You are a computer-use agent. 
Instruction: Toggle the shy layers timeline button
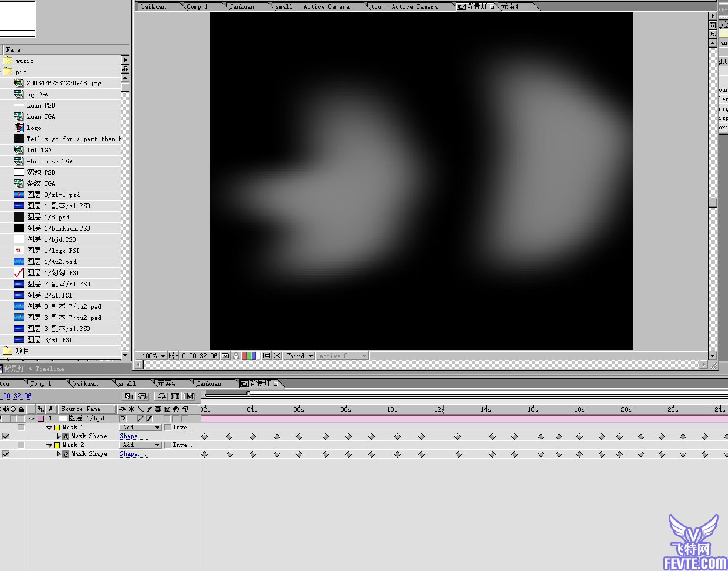tap(162, 396)
